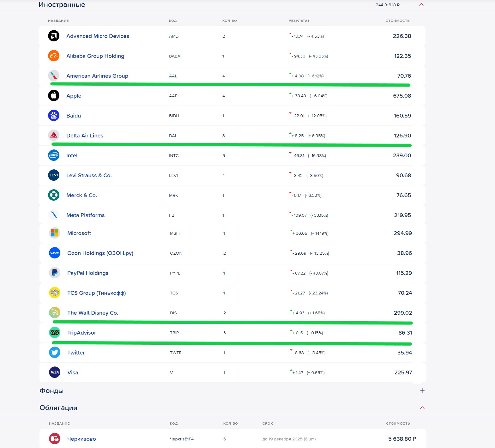Click the Фонды section heading

[x=51, y=391]
